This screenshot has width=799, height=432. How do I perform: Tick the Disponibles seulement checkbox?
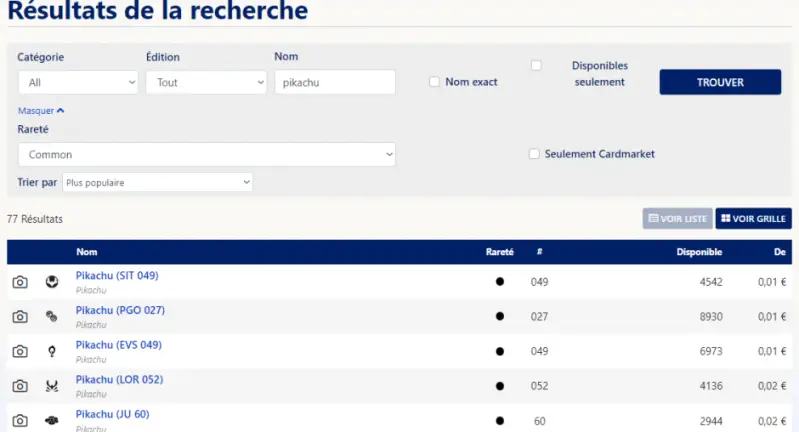click(x=536, y=65)
